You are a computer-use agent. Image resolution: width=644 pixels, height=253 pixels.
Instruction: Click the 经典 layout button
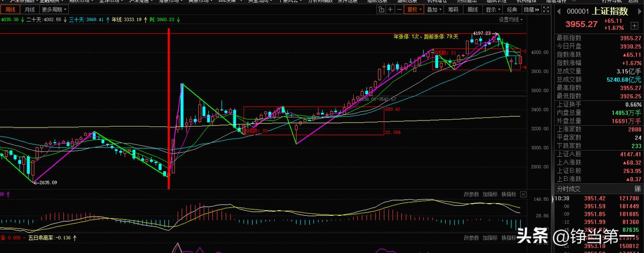click(512, 10)
